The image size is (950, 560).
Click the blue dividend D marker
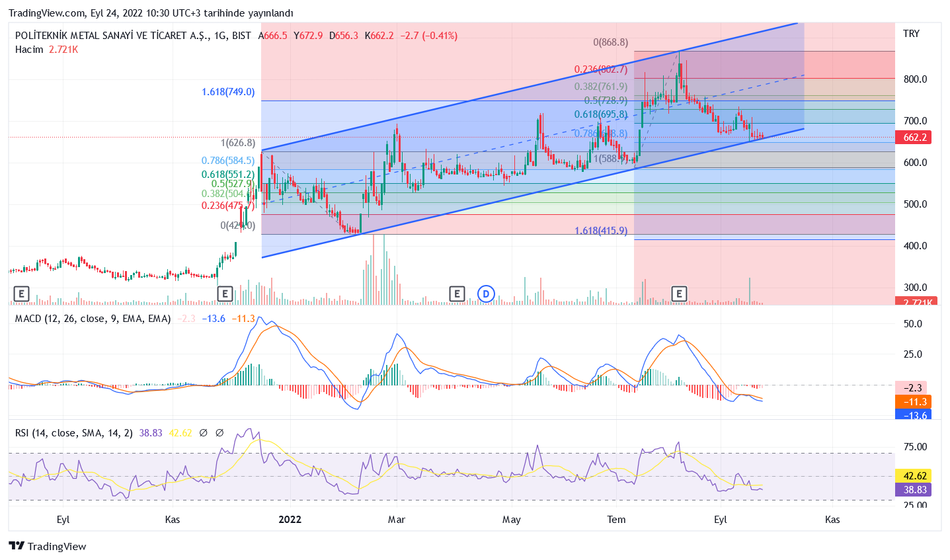tap(486, 294)
